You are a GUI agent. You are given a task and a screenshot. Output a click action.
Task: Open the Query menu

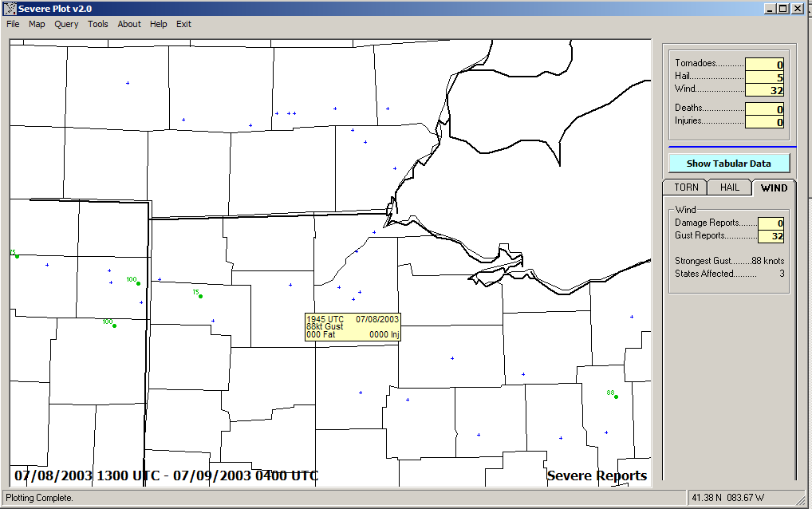[66, 24]
